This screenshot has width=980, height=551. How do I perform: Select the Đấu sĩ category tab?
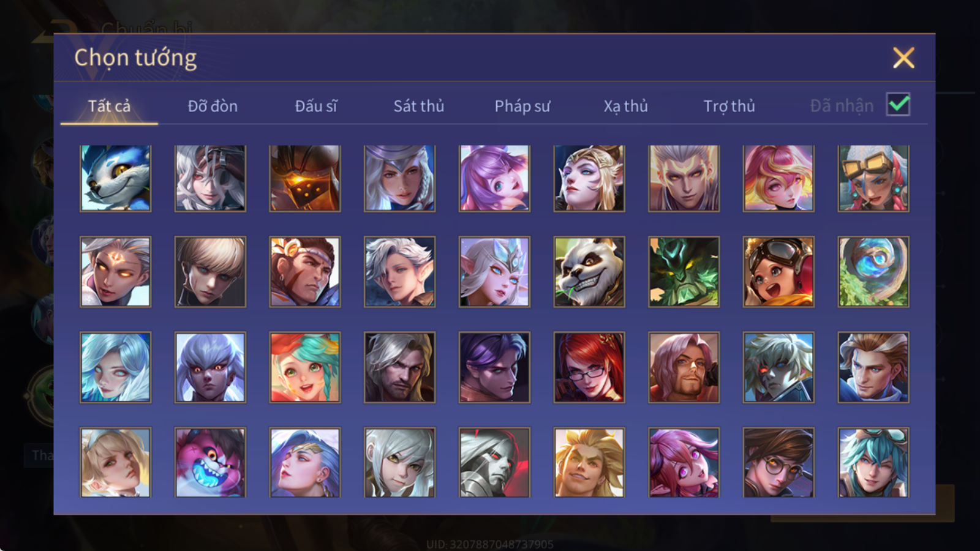point(315,106)
